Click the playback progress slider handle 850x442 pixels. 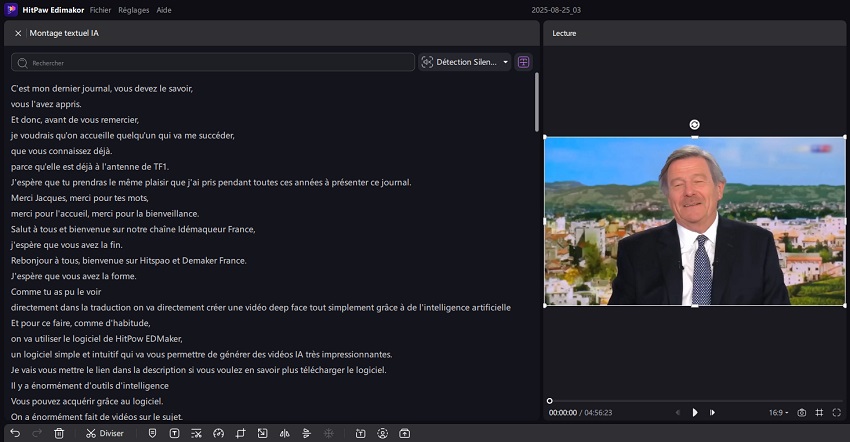pyautogui.click(x=549, y=401)
